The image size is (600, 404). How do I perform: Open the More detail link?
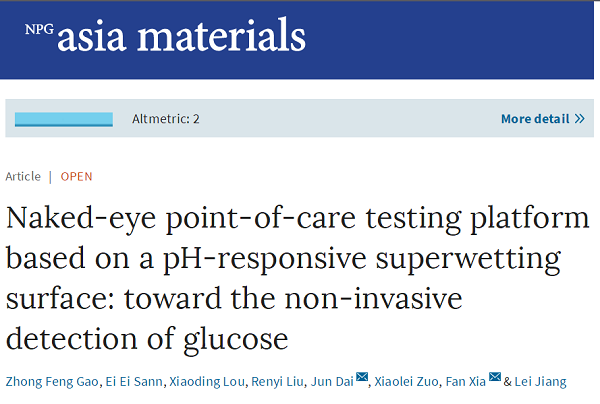pyautogui.click(x=535, y=119)
